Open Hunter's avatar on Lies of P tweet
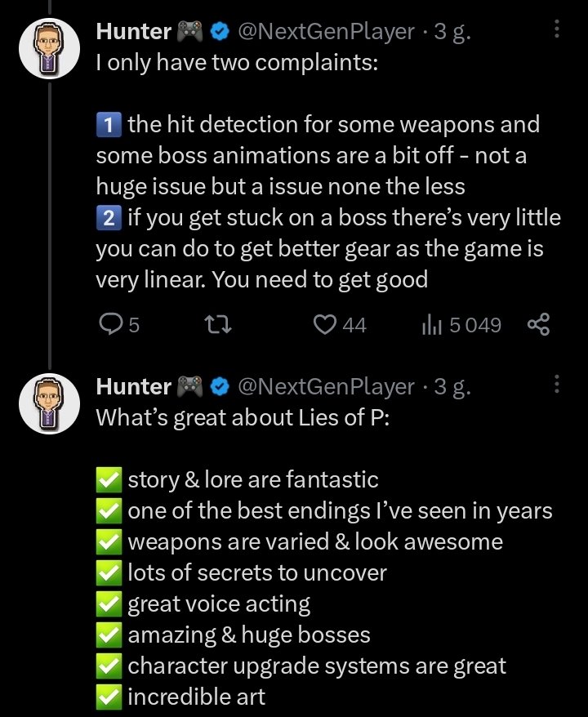The width and height of the screenshot is (588, 717). click(48, 402)
